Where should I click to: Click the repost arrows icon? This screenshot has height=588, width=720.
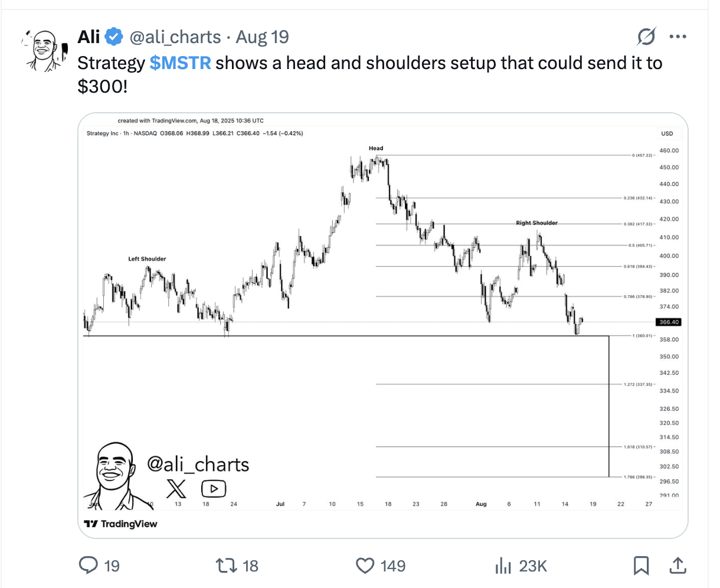point(227,566)
